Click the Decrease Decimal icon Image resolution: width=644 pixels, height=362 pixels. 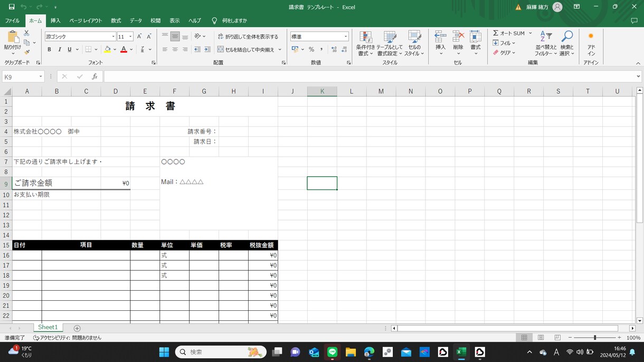344,49
